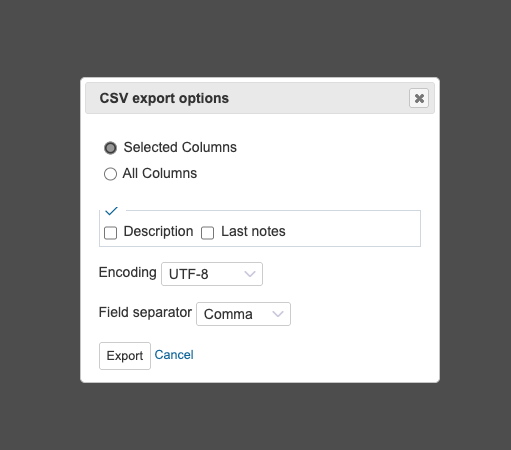Enable the Description checkbox
The image size is (511, 450).
point(110,233)
